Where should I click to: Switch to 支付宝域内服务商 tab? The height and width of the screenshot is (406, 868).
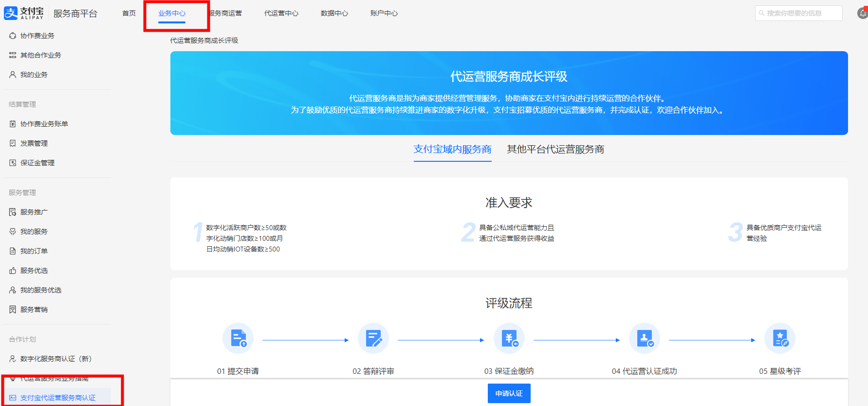pos(453,149)
